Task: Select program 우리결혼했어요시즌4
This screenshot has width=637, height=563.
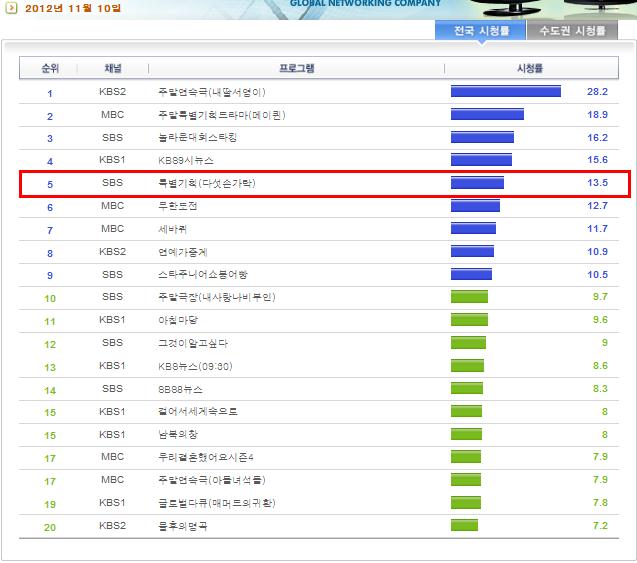Action: [x=206, y=457]
